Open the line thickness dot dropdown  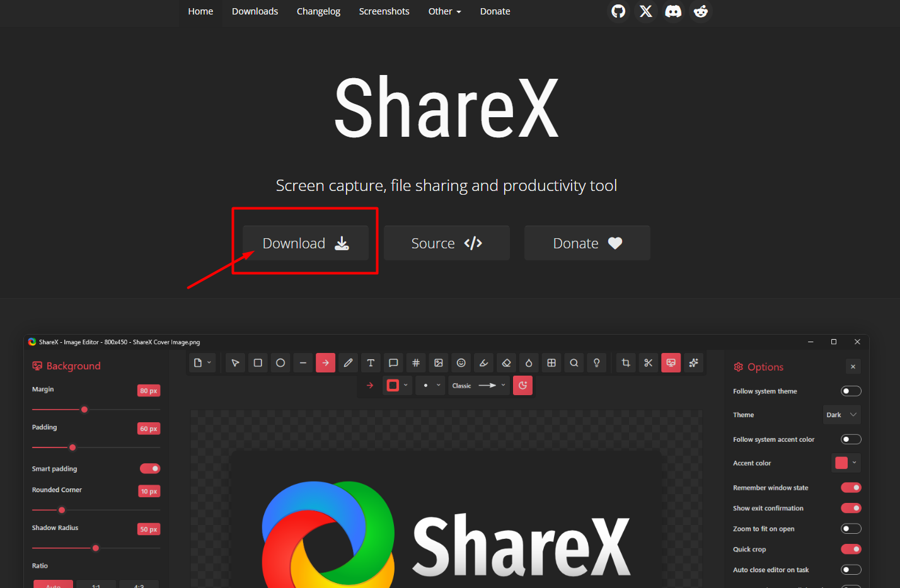[431, 386]
